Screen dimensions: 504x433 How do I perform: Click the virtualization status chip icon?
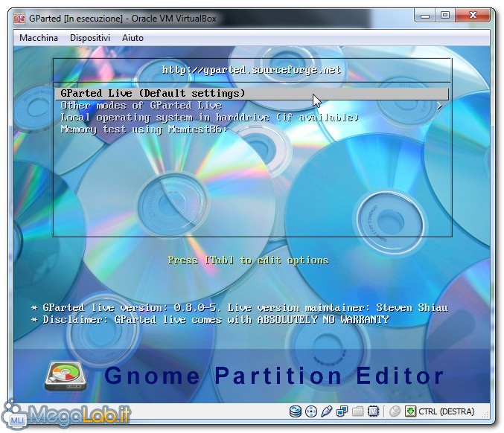(373, 411)
